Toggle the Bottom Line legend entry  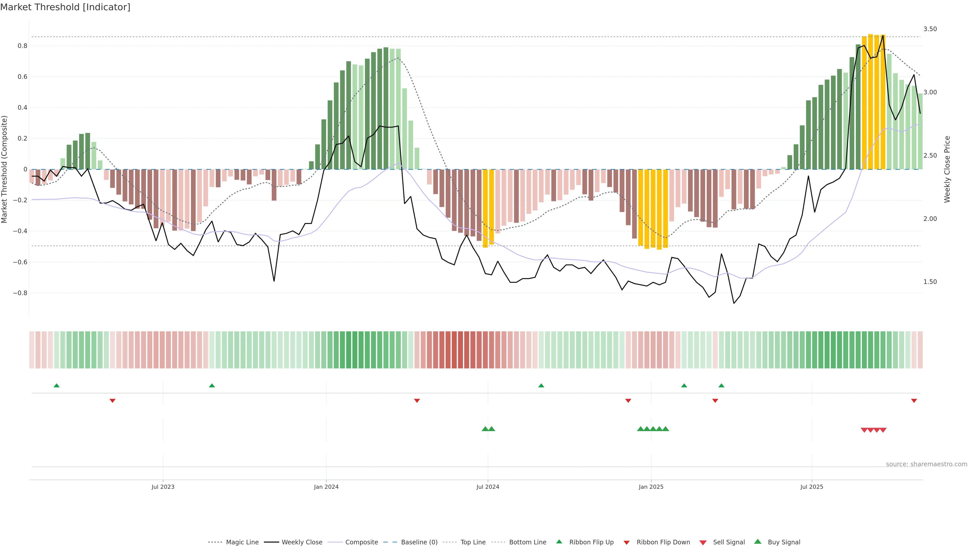[x=527, y=542]
